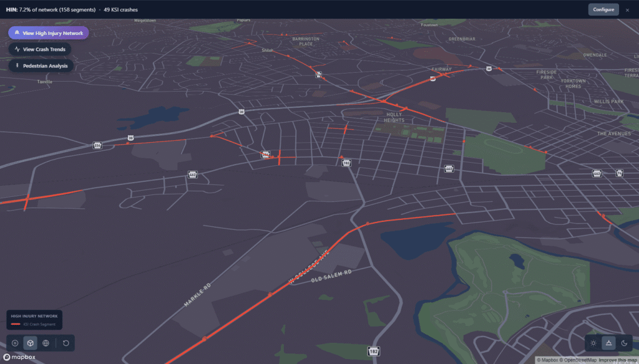The image size is (639, 364).
Task: Select Pedestrian Analysis
Action: [x=42, y=65]
